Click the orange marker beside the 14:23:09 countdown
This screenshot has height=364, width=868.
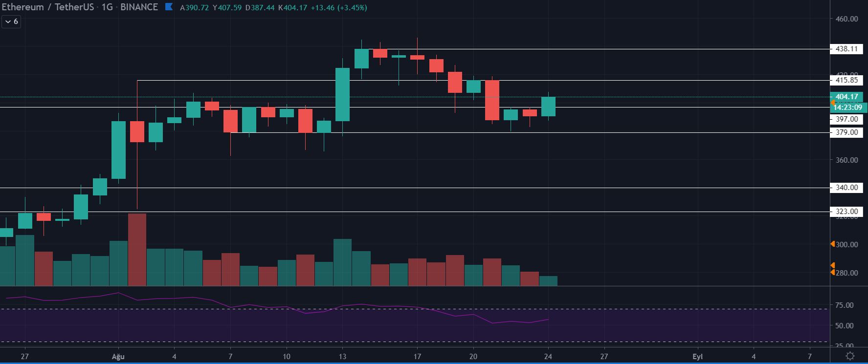click(832, 103)
